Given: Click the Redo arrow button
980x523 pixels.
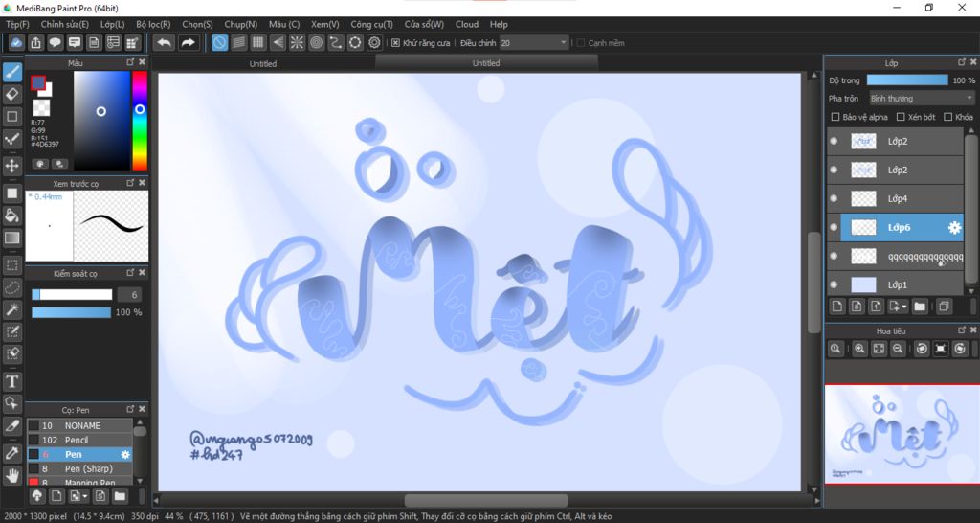Looking at the screenshot, I should [x=188, y=42].
